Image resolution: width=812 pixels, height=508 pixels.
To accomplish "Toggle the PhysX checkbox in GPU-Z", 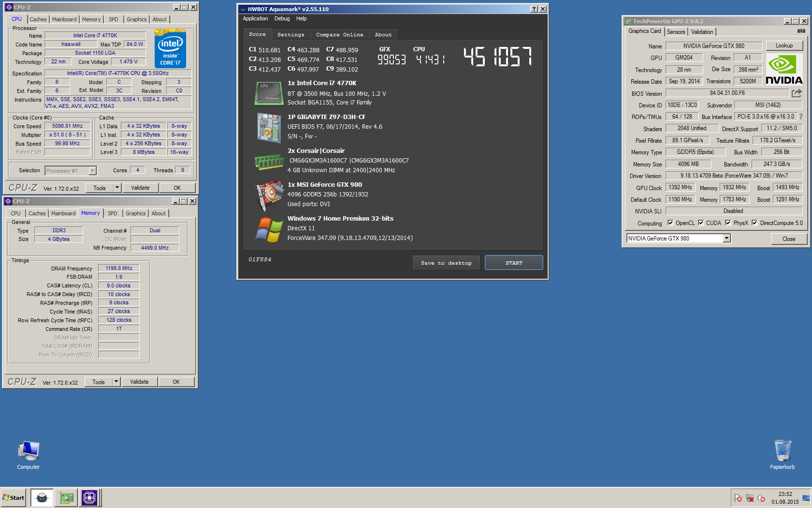I will [x=728, y=223].
